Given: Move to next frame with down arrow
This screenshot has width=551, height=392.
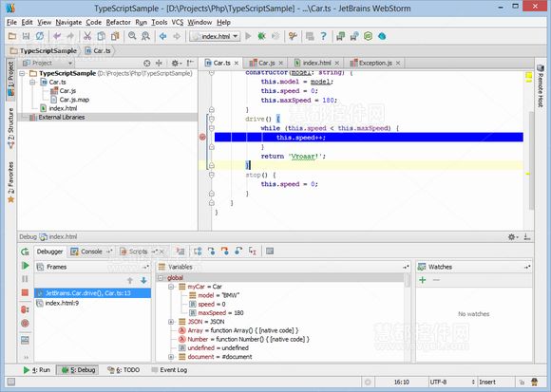Looking at the screenshot, I should point(143,280).
